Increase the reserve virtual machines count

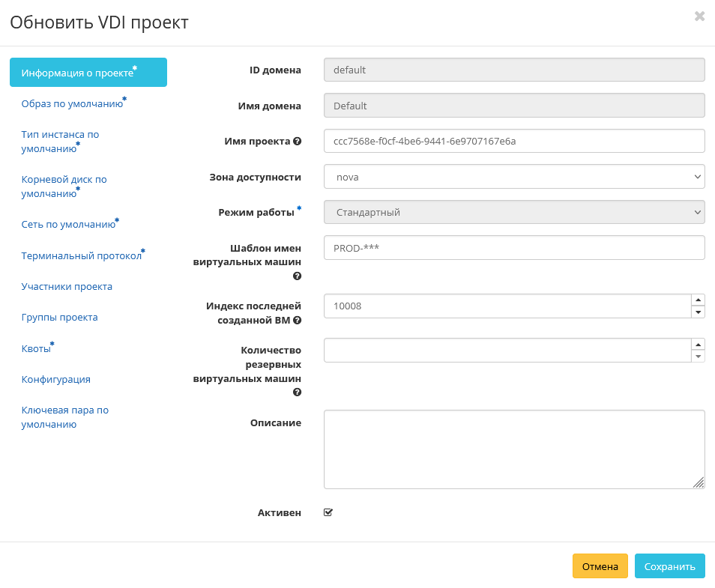click(698, 345)
